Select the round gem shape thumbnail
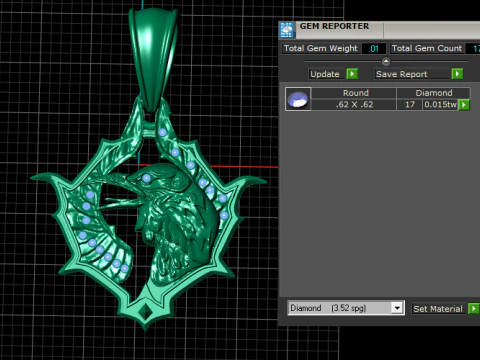This screenshot has width=480, height=360. (298, 99)
